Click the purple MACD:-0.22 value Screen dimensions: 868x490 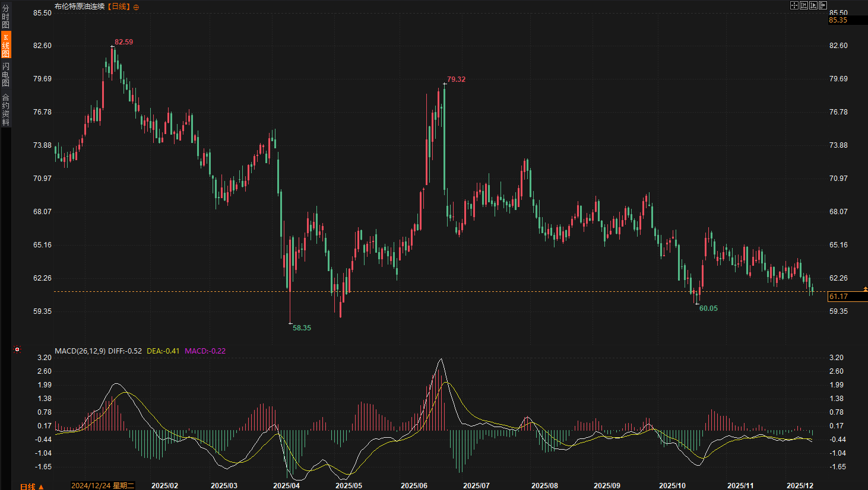click(205, 351)
